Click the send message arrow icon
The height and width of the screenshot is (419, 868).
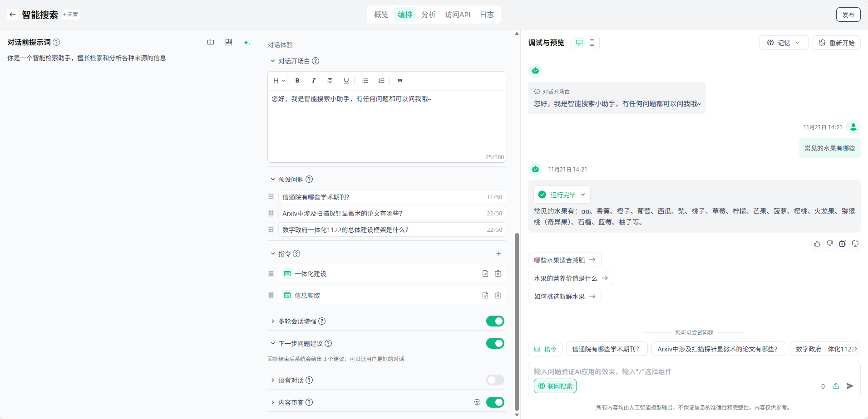pos(850,386)
